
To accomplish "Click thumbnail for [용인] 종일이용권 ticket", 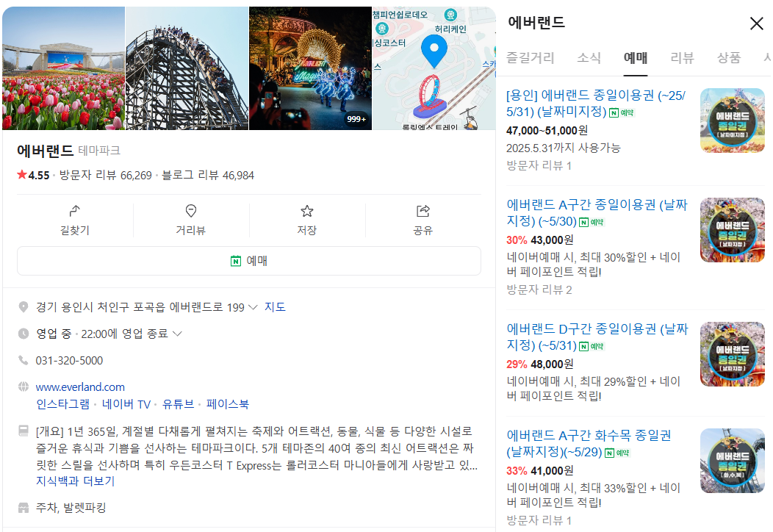I will click(x=732, y=121).
